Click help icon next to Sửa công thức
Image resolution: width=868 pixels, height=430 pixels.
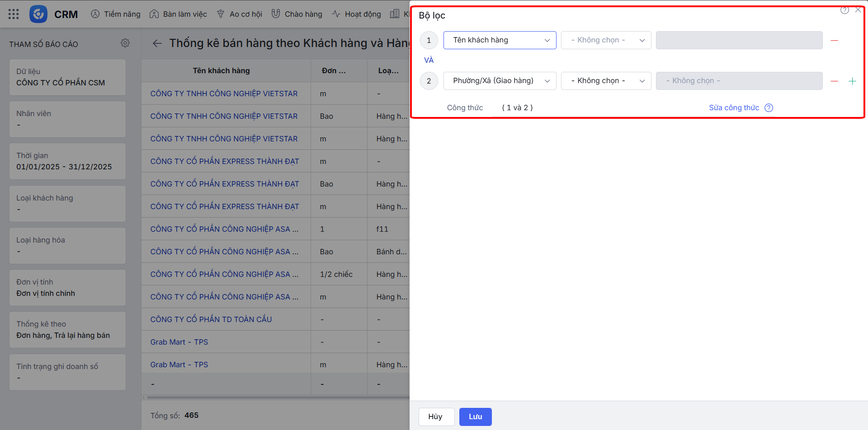(769, 107)
